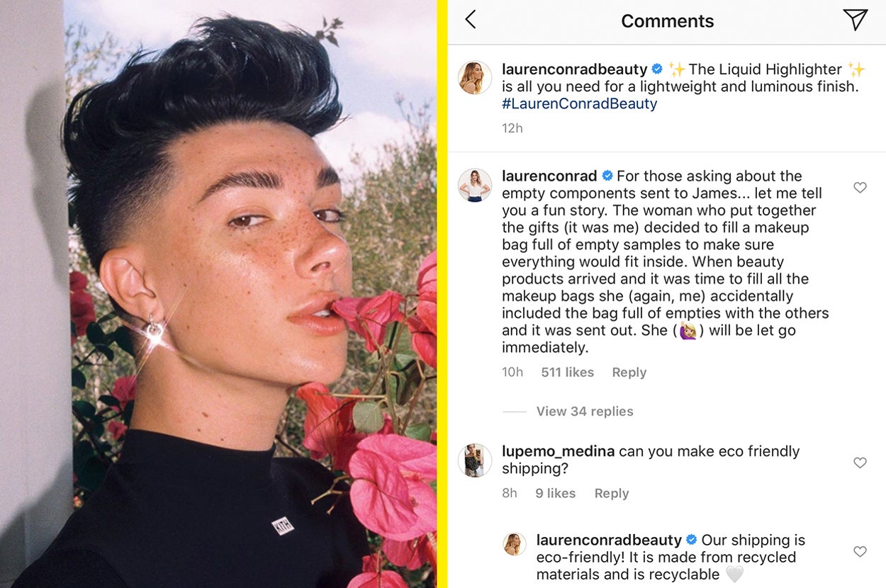Reply to lupemo_medina's comment
Viewport: 886px width, 588px height.
[x=611, y=494]
